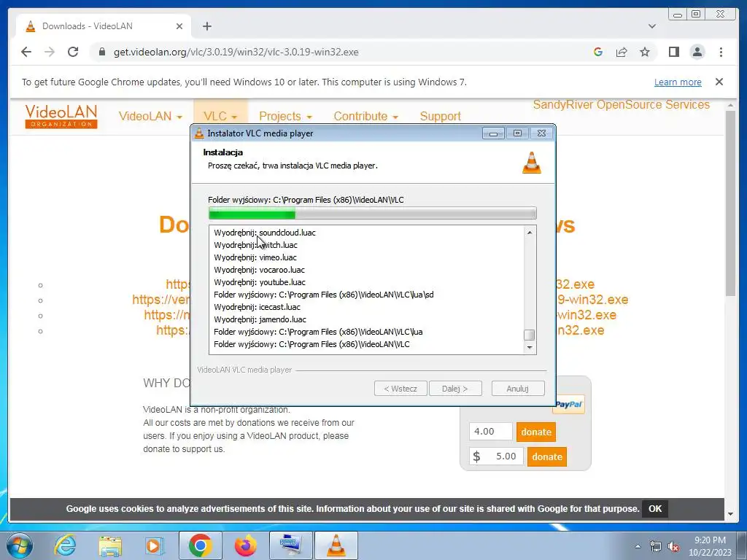
Task: Open Chrome's three-dot menu
Action: click(721, 52)
